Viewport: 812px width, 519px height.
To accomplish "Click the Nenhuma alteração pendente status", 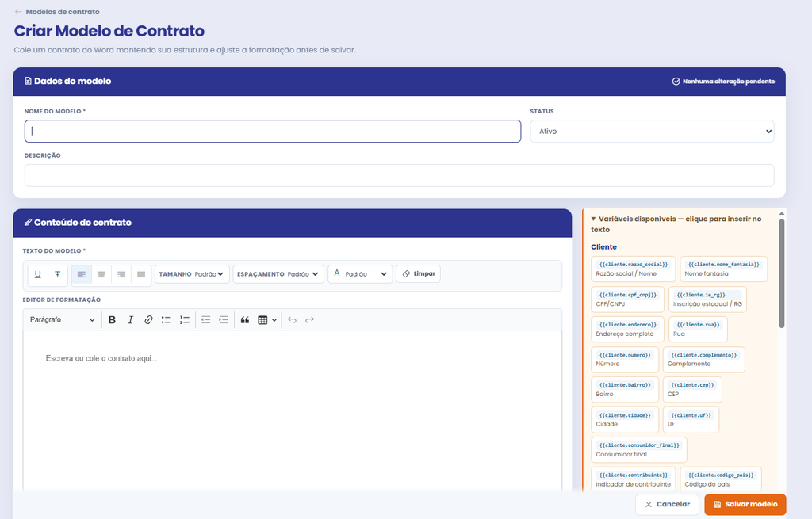I will tap(723, 82).
